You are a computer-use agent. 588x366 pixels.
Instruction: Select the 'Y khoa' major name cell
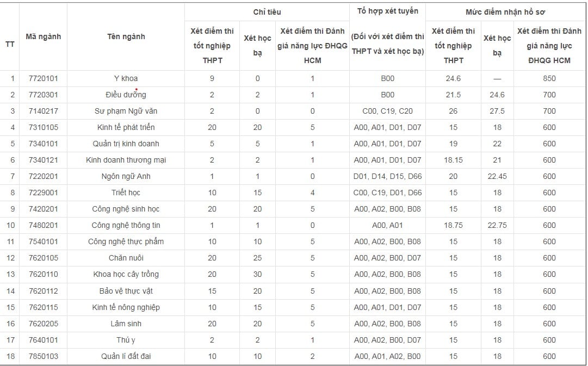click(126, 78)
